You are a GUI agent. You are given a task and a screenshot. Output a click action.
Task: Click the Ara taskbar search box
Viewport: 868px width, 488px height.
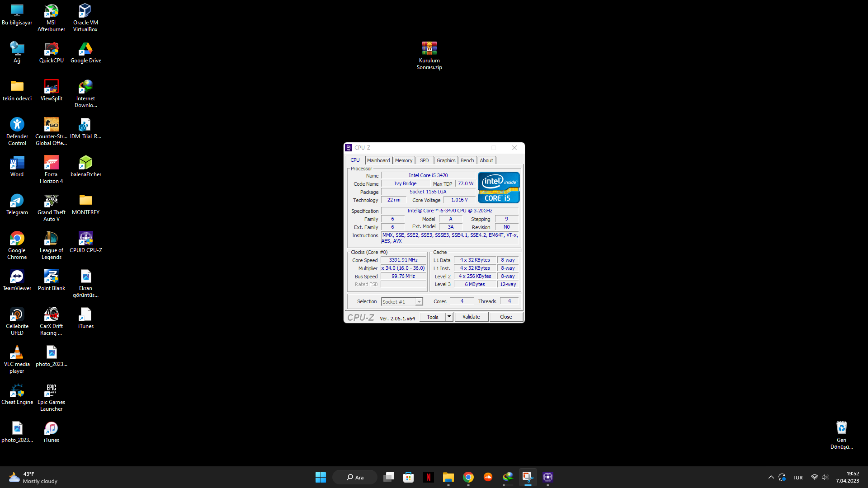(355, 477)
